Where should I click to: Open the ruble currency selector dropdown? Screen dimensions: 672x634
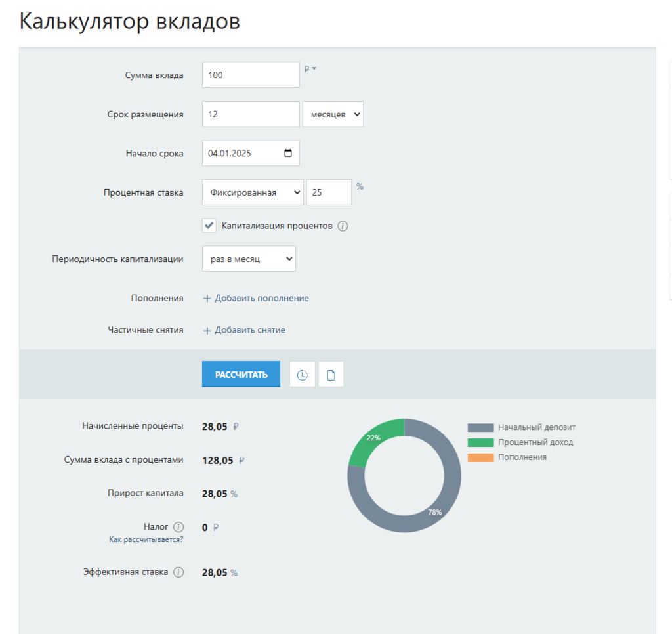click(x=309, y=68)
